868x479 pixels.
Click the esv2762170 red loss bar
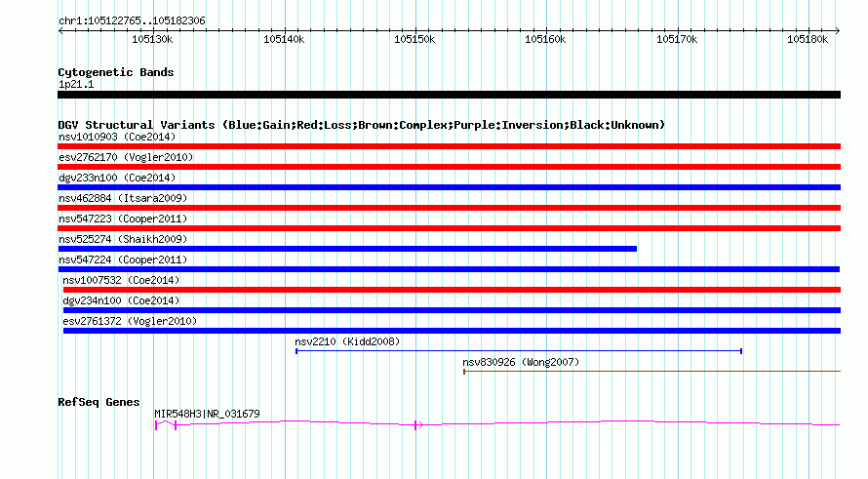449,167
